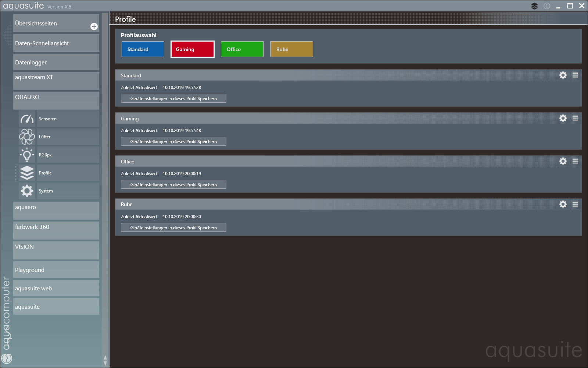Open the aquasuite web section

pyautogui.click(x=56, y=288)
